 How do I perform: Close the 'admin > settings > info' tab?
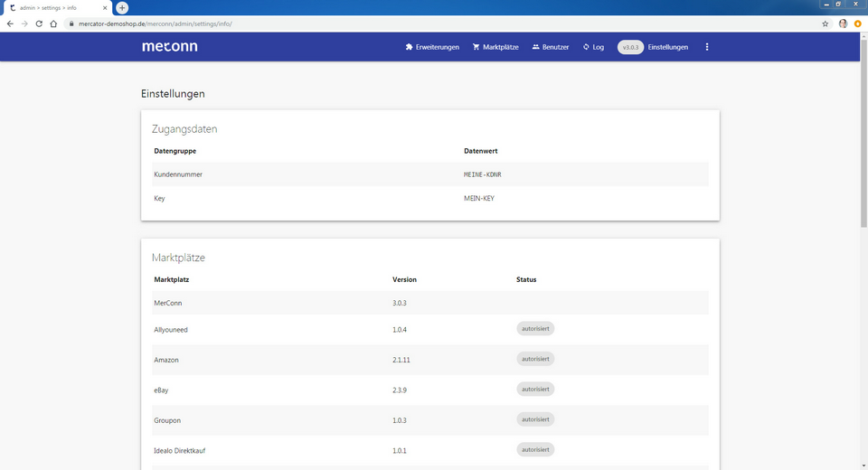[105, 8]
